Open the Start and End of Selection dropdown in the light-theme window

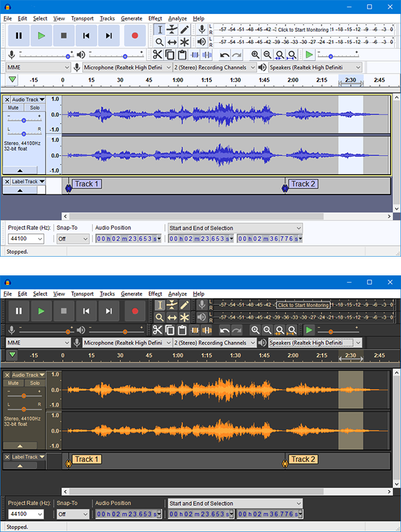click(x=235, y=228)
